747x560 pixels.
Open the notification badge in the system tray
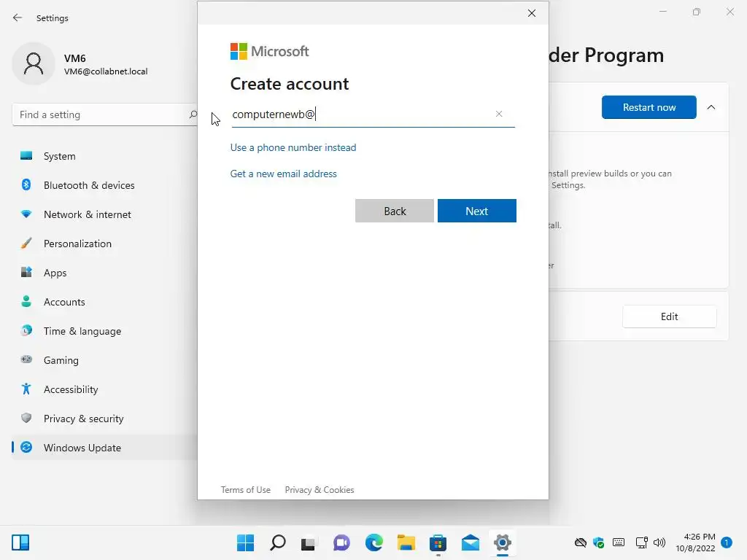(x=727, y=542)
